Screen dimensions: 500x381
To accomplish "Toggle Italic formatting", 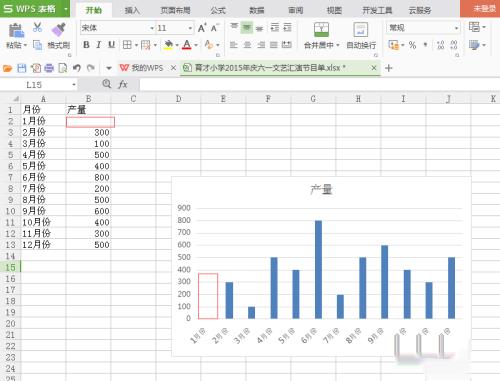I will click(x=99, y=45).
